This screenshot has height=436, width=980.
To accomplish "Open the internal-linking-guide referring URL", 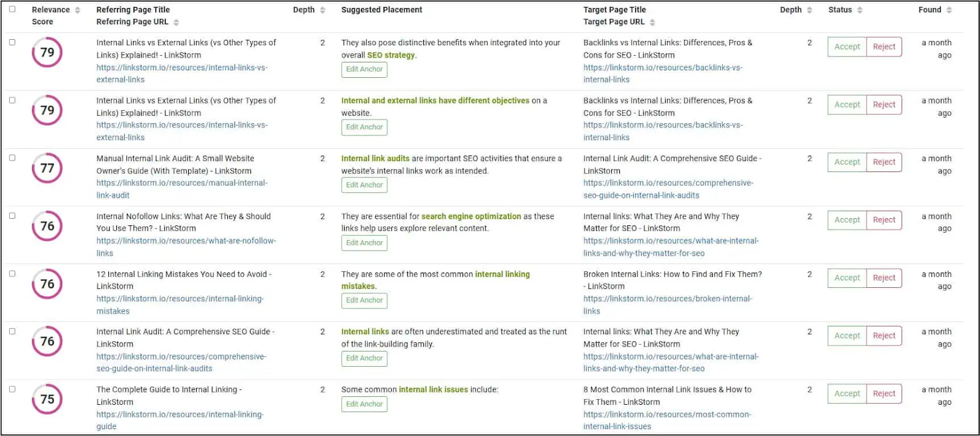I will coord(179,421).
